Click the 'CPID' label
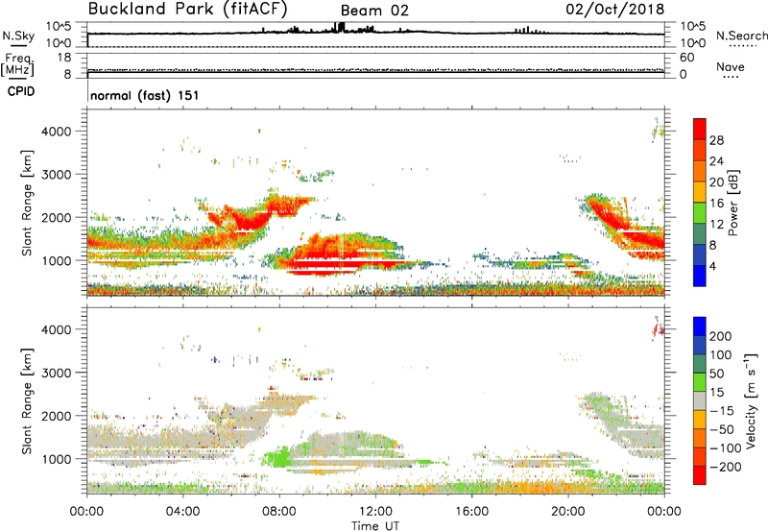The image size is (768, 532). 21,91
